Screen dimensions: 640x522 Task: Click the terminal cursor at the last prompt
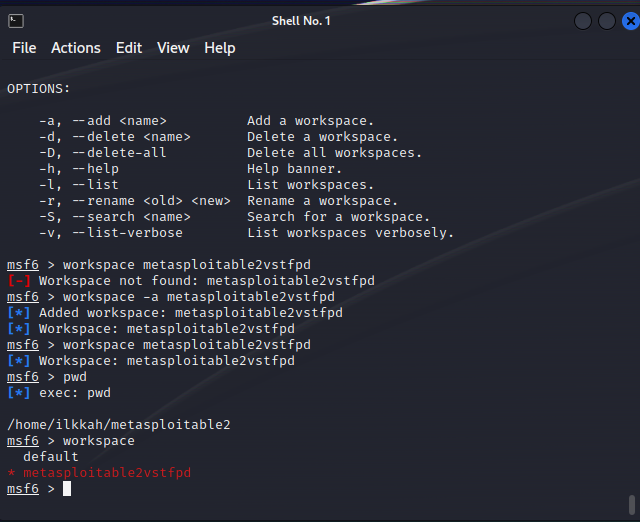[x=67, y=489]
